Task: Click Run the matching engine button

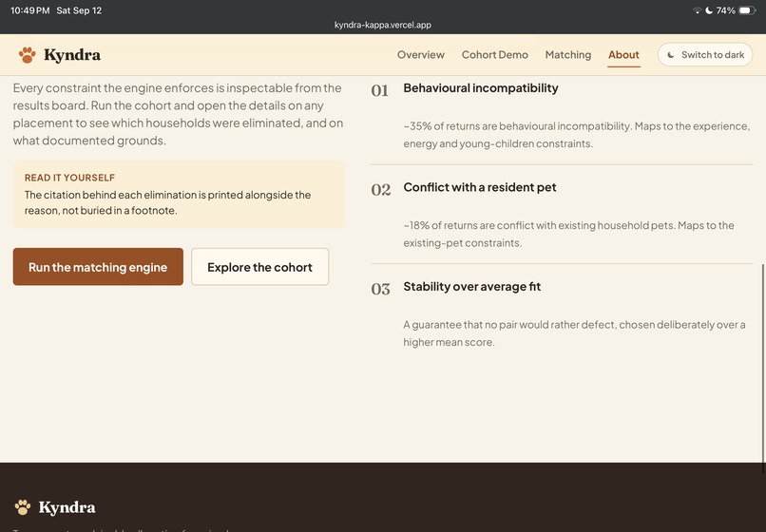Action: point(98,267)
